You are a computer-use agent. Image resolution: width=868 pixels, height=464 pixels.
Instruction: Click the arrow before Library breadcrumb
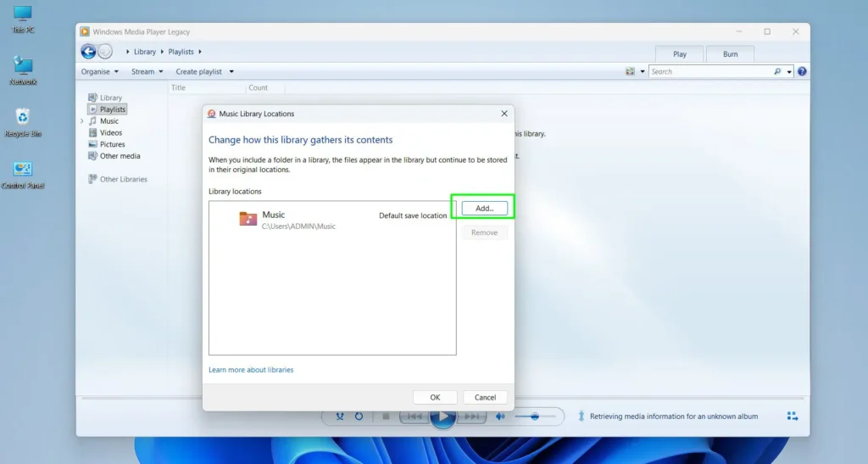click(x=128, y=52)
